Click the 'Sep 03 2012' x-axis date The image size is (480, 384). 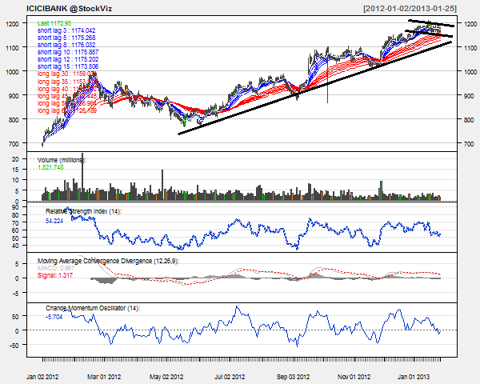pos(293,377)
